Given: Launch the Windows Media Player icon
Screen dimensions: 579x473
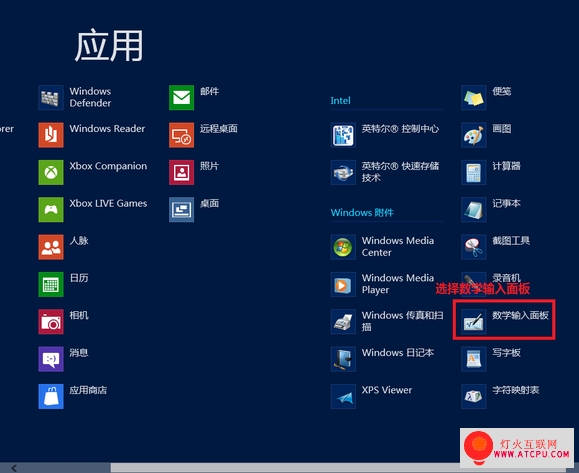Looking at the screenshot, I should tap(343, 284).
